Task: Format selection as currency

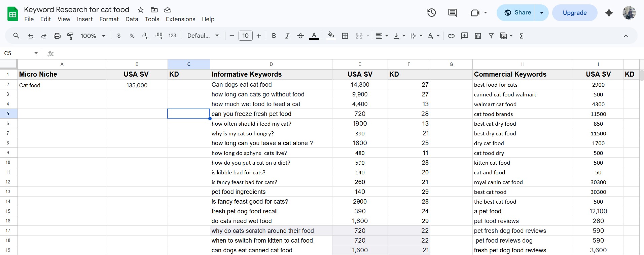Action: 119,36
